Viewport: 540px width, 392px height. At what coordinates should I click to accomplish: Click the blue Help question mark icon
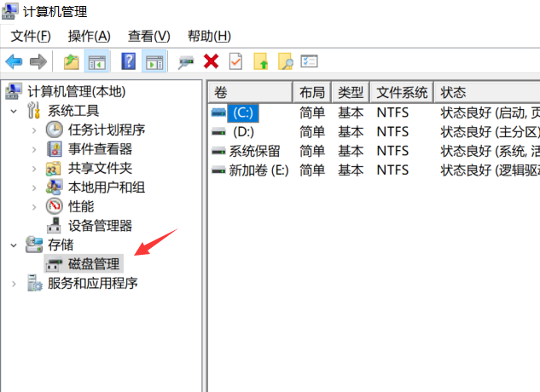point(128,61)
